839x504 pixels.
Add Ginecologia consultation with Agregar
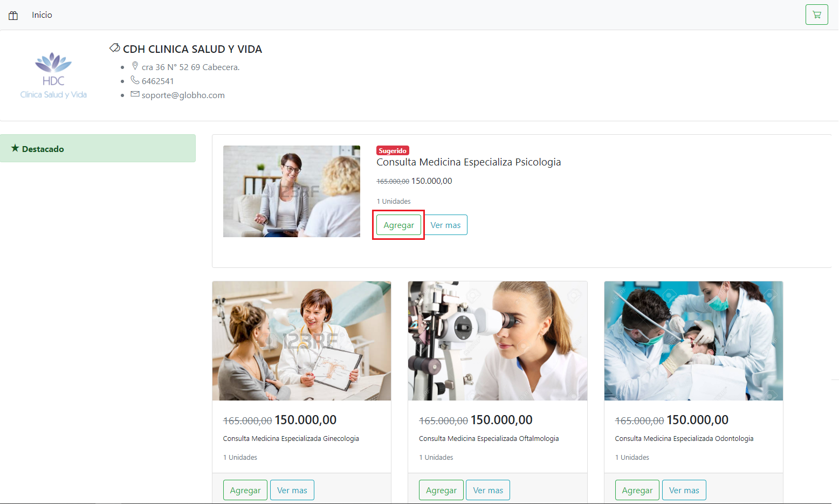[245, 490]
